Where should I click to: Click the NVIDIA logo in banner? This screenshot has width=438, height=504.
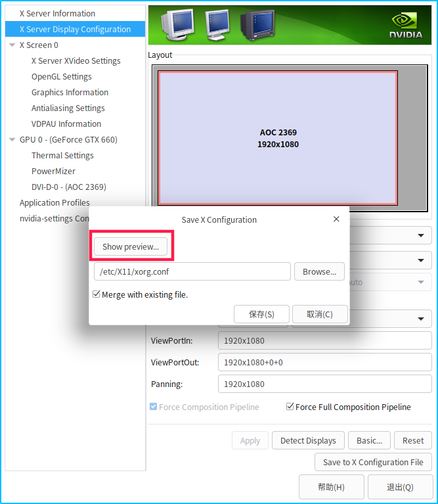[x=406, y=26]
